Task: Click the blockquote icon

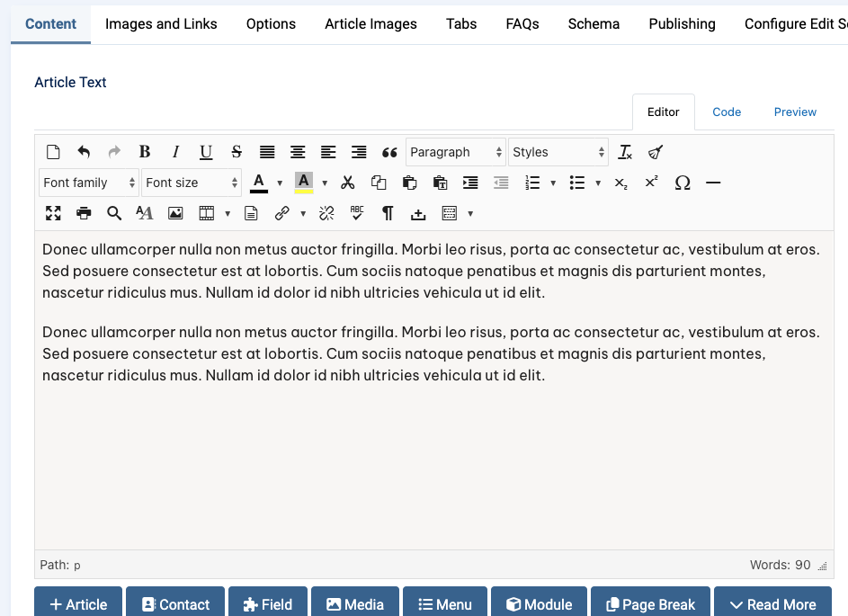Action: 389,152
